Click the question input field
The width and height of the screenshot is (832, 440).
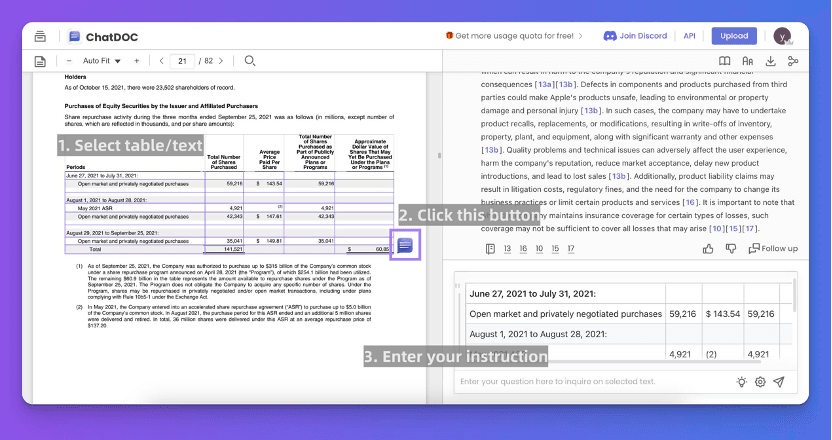click(x=590, y=382)
